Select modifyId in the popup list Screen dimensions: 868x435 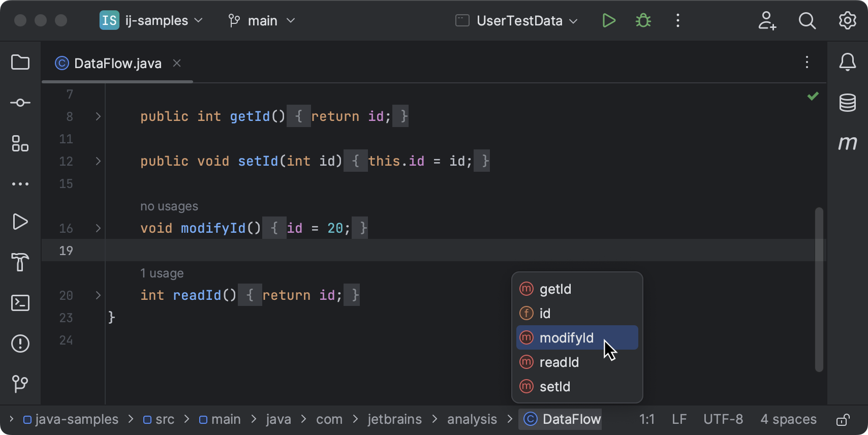(x=566, y=338)
